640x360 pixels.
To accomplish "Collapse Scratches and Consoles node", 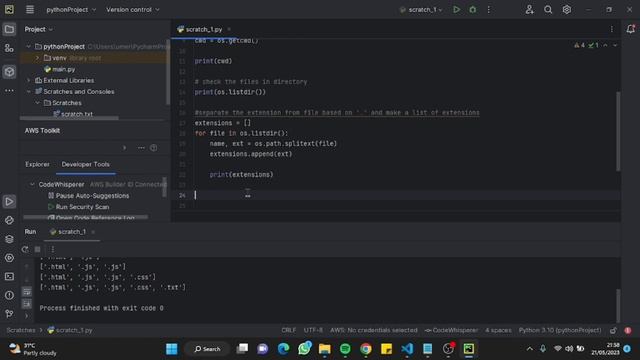I will pos(29,91).
